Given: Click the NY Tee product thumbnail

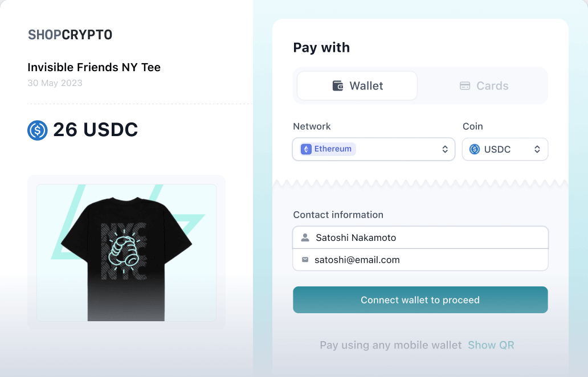Looking at the screenshot, I should [x=126, y=252].
